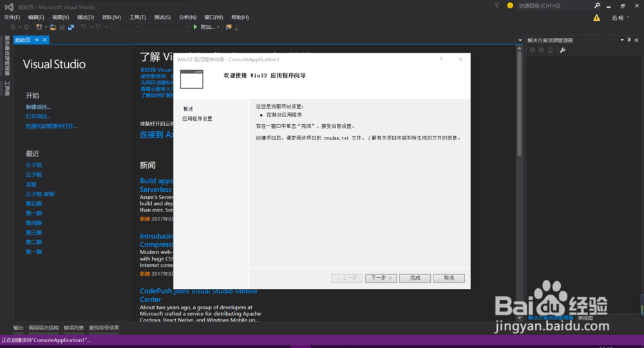Expand the Redo history dropdown arrow
This screenshot has height=348, width=644.
106,27
